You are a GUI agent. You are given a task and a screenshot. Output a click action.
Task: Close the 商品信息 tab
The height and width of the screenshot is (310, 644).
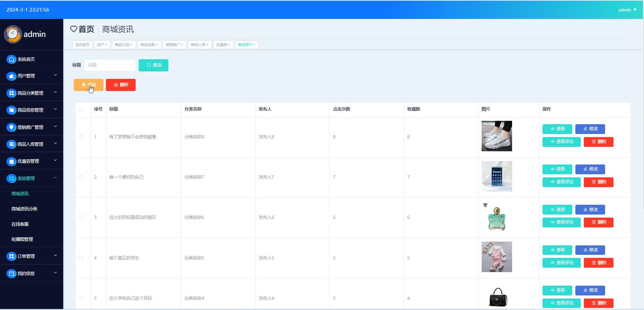(x=157, y=45)
